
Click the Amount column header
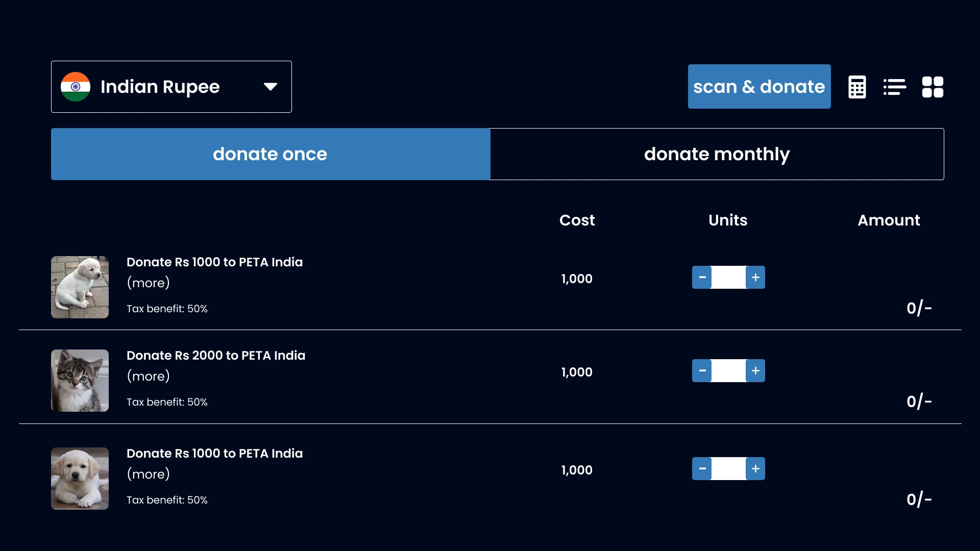[x=889, y=220]
